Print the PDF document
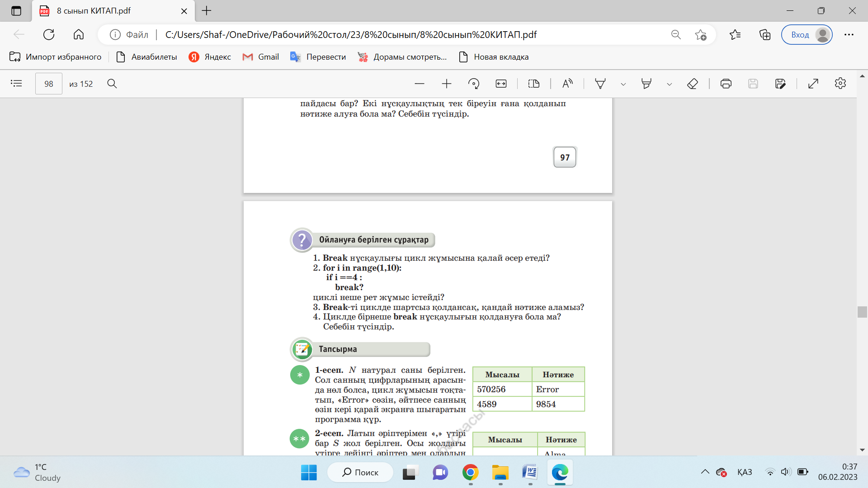 click(726, 84)
